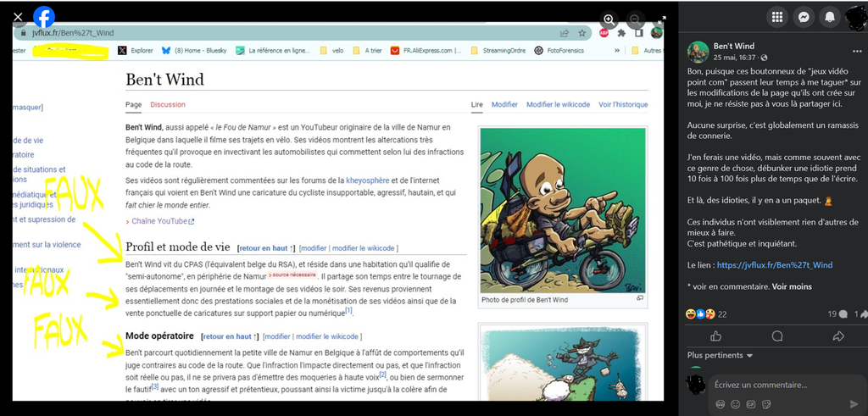Open the notifications bell
The width and height of the screenshot is (868, 416).
pyautogui.click(x=831, y=17)
